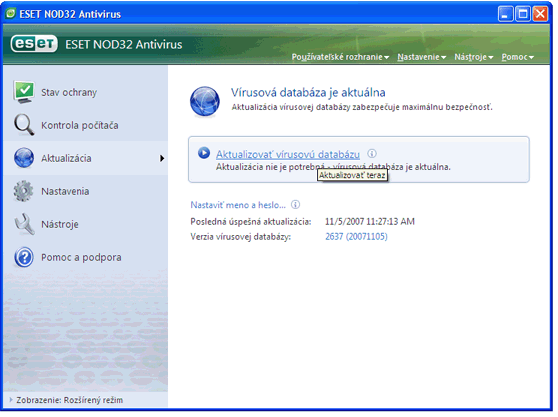
Task: Minimize the ESET NOD32 Antivirus window
Action: click(x=505, y=14)
